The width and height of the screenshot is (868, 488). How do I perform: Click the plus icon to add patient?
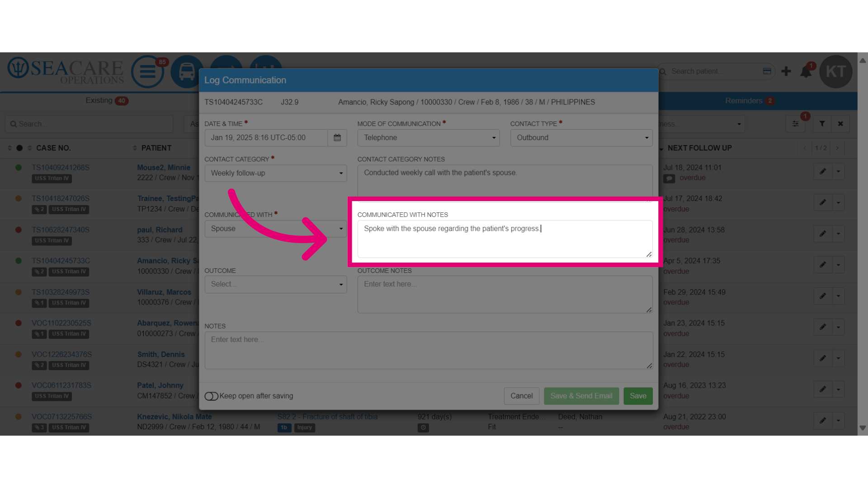point(786,71)
